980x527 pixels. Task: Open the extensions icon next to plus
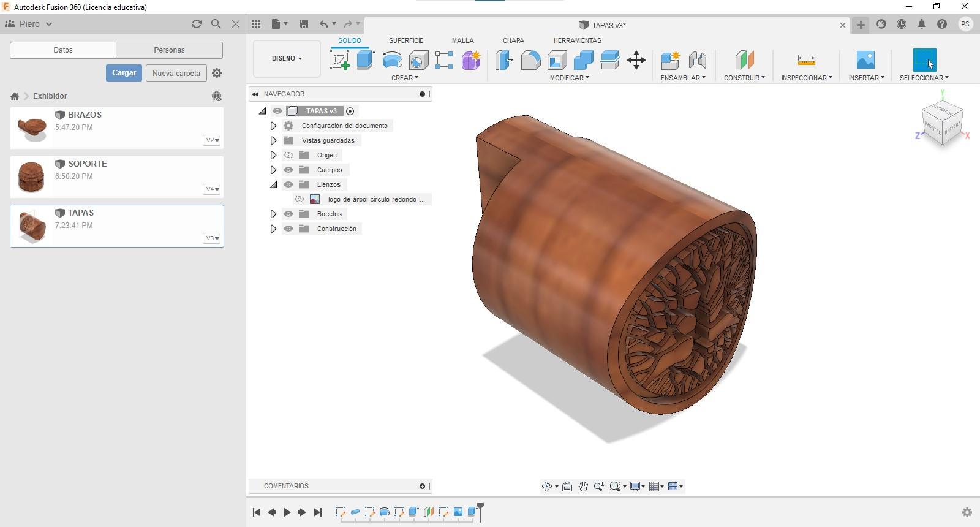[881, 24]
